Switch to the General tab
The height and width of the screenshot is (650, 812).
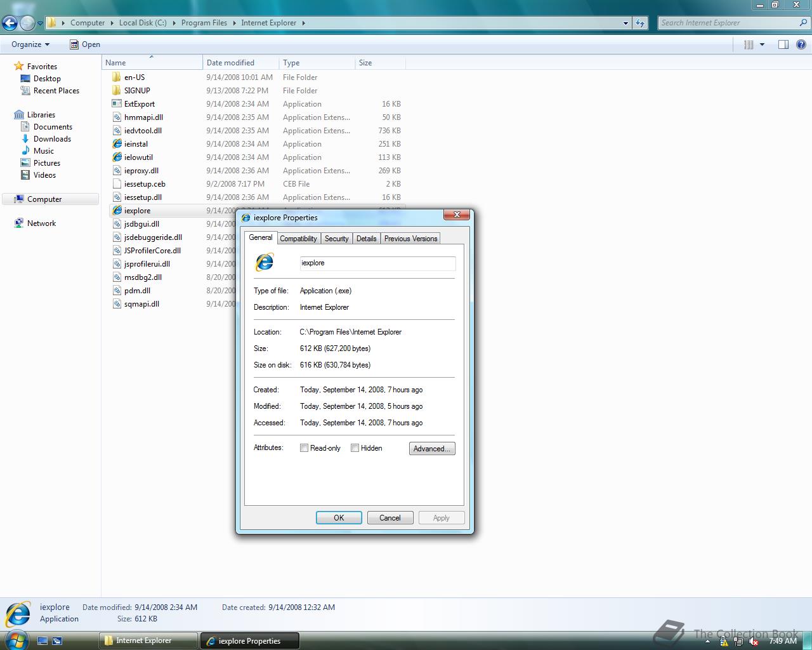click(261, 237)
